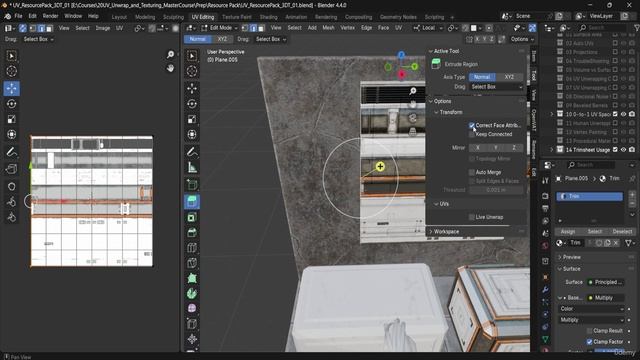Hide the 14 Trimsheet Usage collection with eye icon
Viewport: 640px width, 360px height.
point(623,150)
